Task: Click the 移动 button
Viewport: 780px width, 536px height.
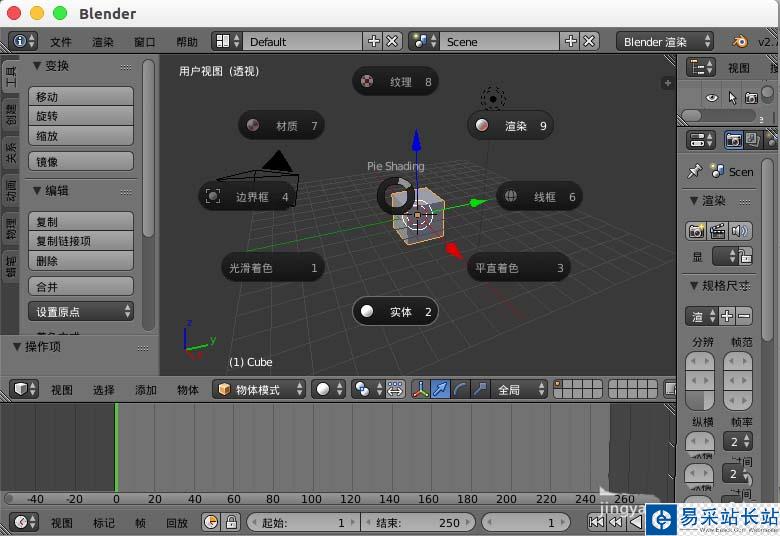Action: (x=81, y=97)
